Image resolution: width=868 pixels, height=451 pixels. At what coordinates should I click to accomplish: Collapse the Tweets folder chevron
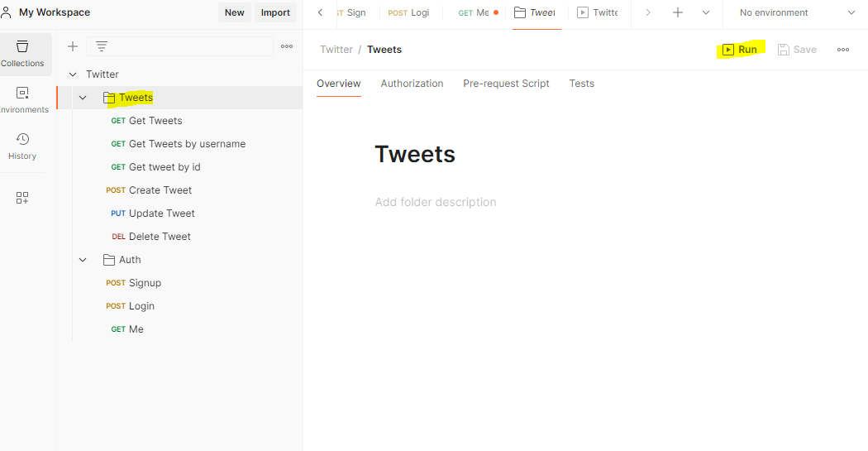click(x=83, y=98)
